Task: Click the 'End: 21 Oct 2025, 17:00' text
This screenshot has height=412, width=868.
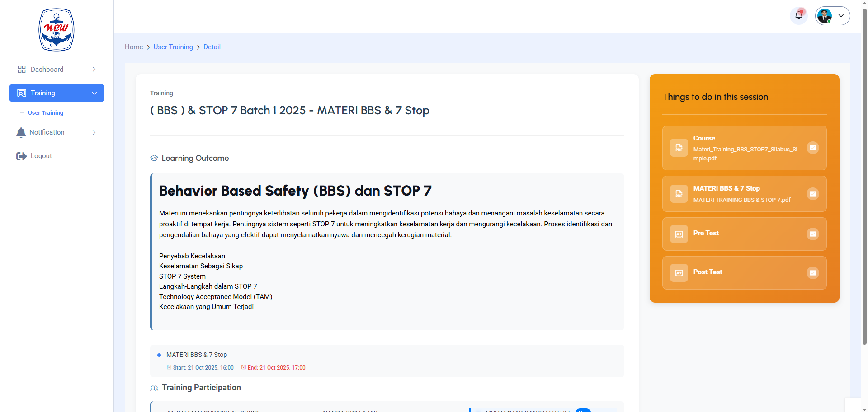Action: tap(277, 368)
